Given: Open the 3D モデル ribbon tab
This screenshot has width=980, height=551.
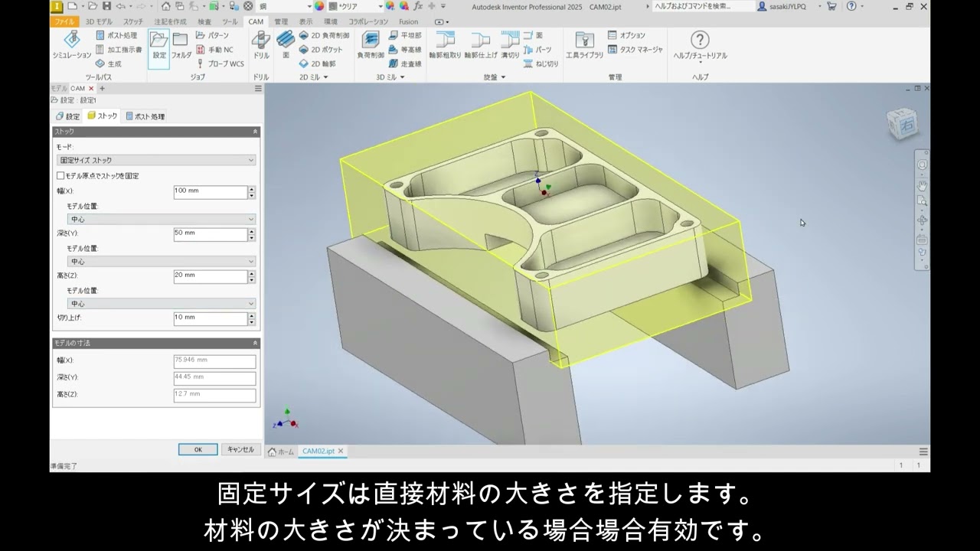Looking at the screenshot, I should pyautogui.click(x=98, y=21).
